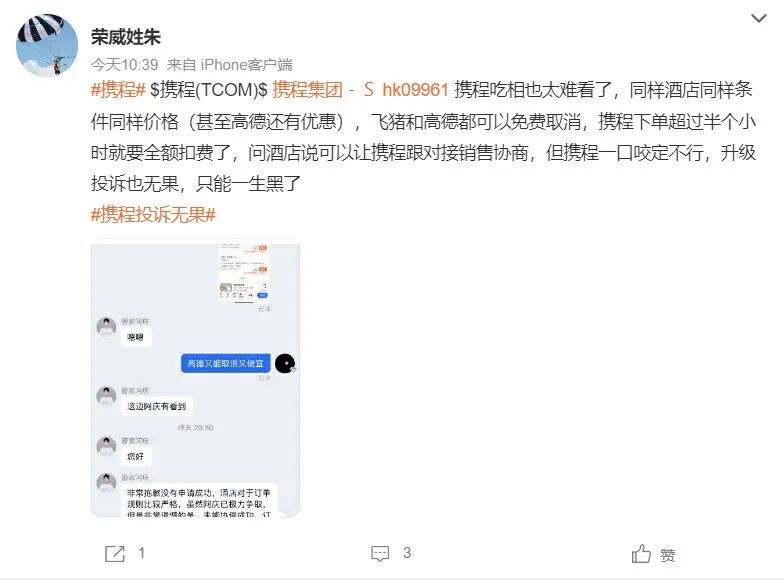The image size is (784, 580).
Task: Like the post with thumbs-up icon
Action: (641, 554)
